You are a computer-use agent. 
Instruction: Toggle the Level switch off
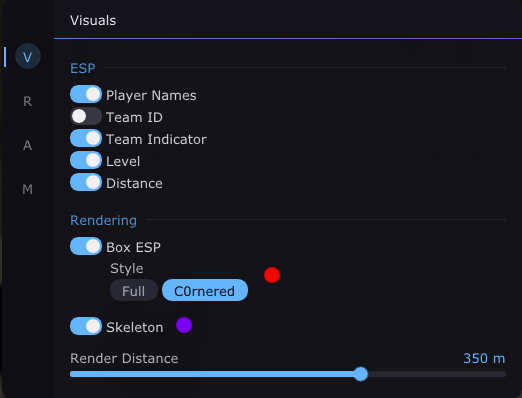(86, 160)
